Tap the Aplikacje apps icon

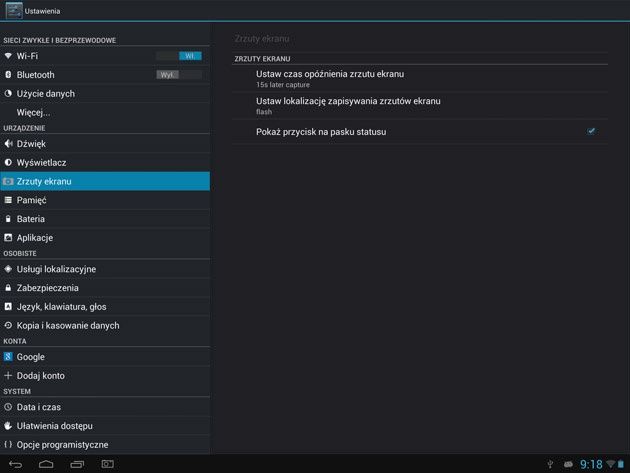[x=8, y=238]
